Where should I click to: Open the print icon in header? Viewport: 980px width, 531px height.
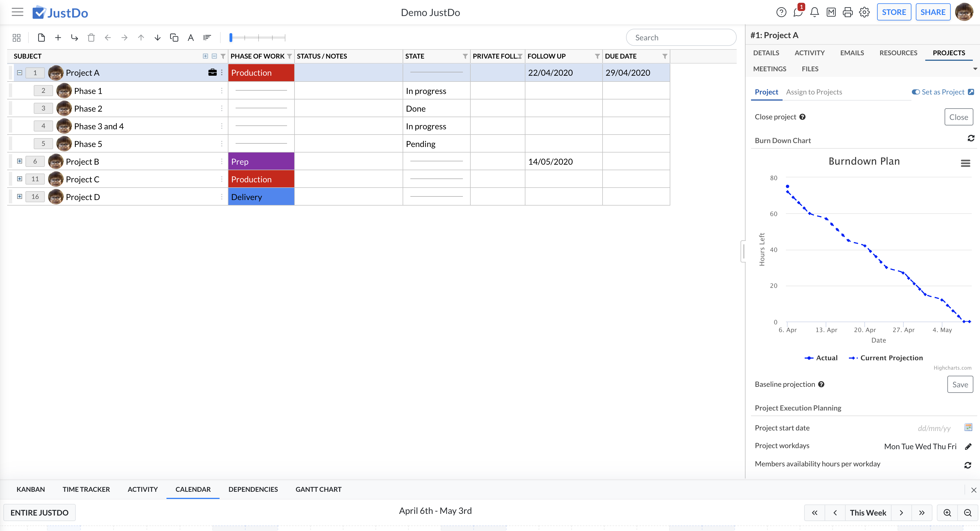848,12
